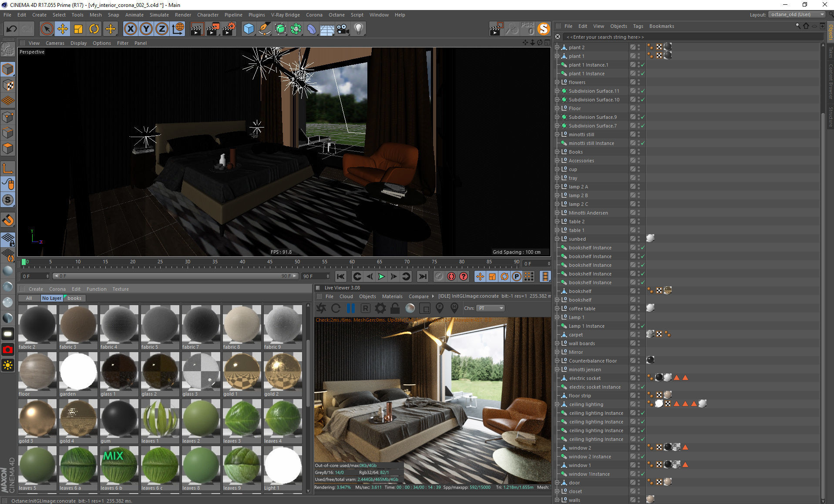Activate the Rotate tool
834x504 pixels.
94,29
